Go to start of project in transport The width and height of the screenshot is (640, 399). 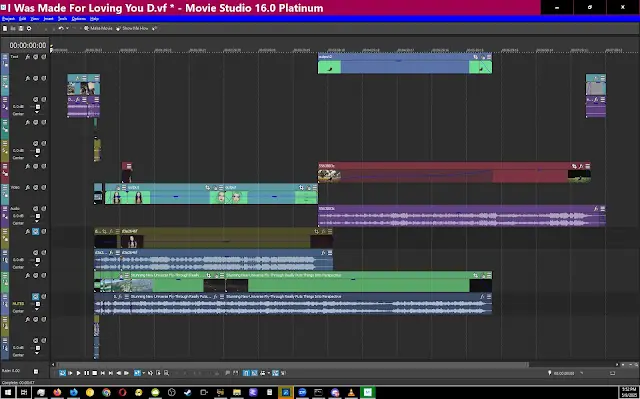pos(103,373)
